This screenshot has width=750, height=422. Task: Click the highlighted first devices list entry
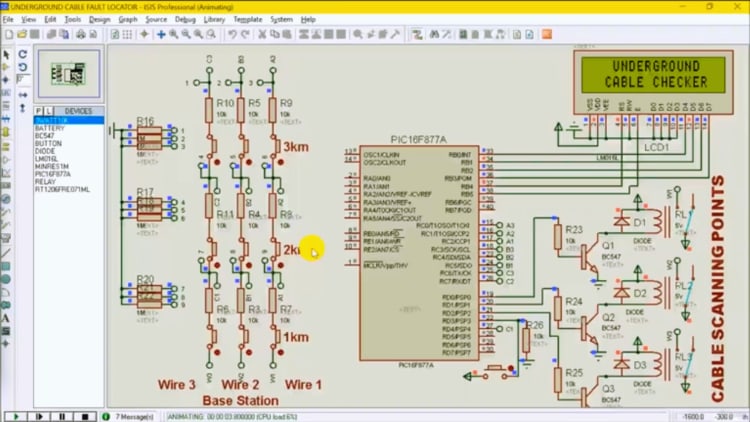tap(69, 121)
